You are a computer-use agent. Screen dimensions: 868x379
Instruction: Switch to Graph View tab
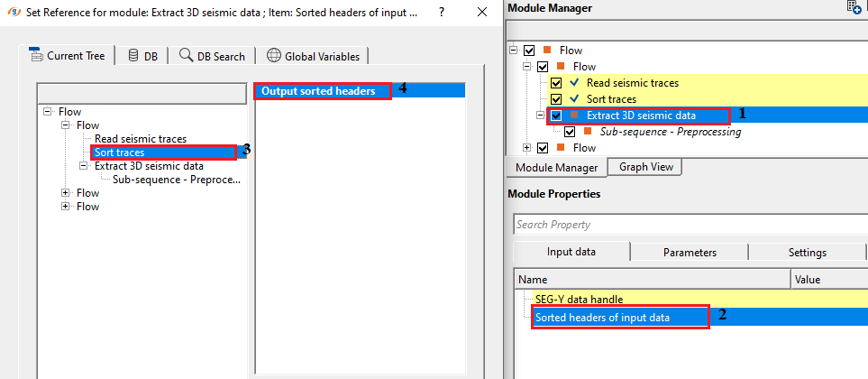646,166
